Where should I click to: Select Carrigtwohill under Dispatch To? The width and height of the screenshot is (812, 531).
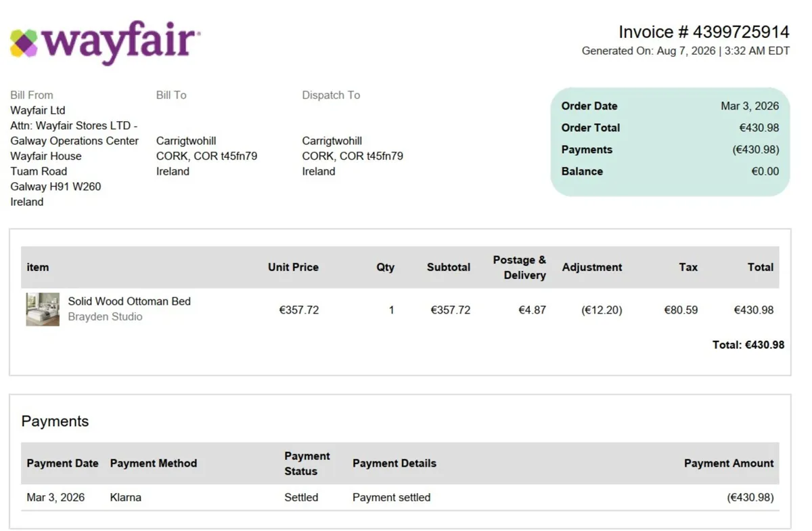[332, 141]
